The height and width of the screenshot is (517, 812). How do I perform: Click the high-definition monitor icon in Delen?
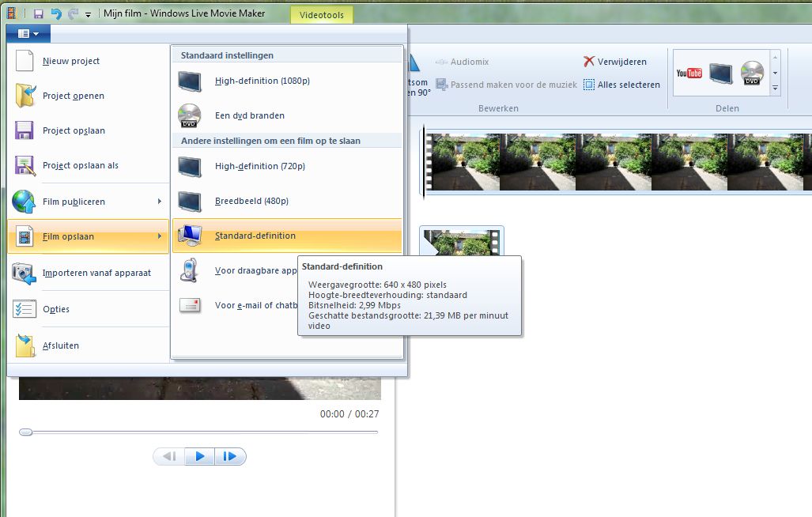[720, 74]
